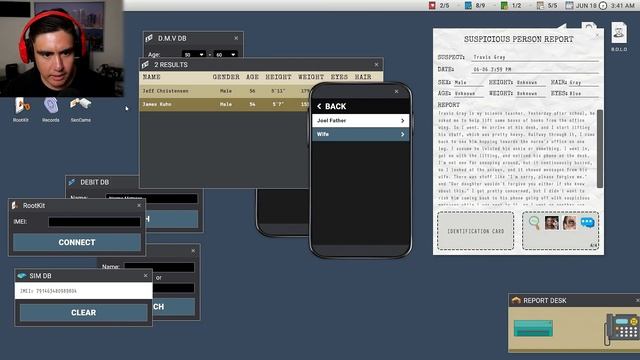Click the D.M.V DB title bar icon

149,38
